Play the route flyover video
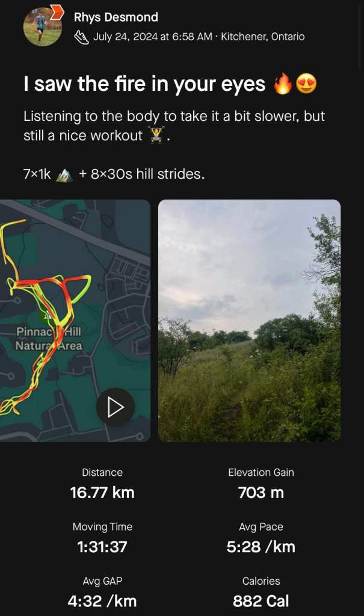 (115, 407)
